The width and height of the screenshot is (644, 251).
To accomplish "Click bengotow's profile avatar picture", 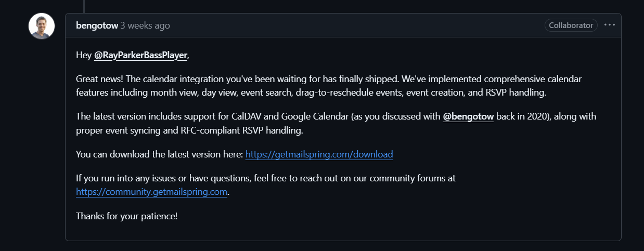I will 42,26.
